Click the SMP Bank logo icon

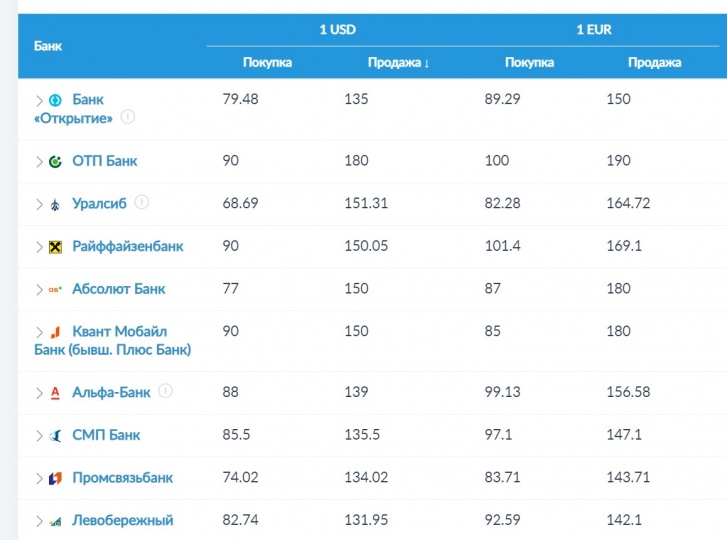click(x=56, y=436)
